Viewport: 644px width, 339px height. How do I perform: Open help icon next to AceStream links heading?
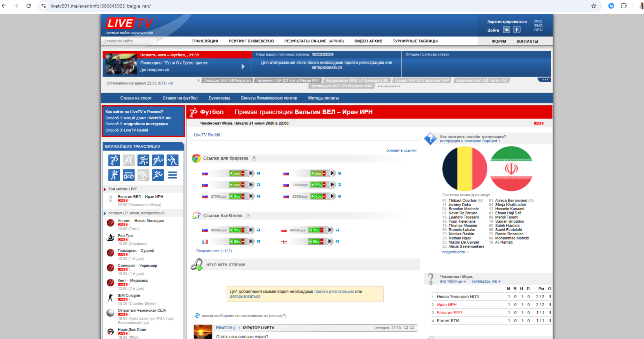coord(248,216)
